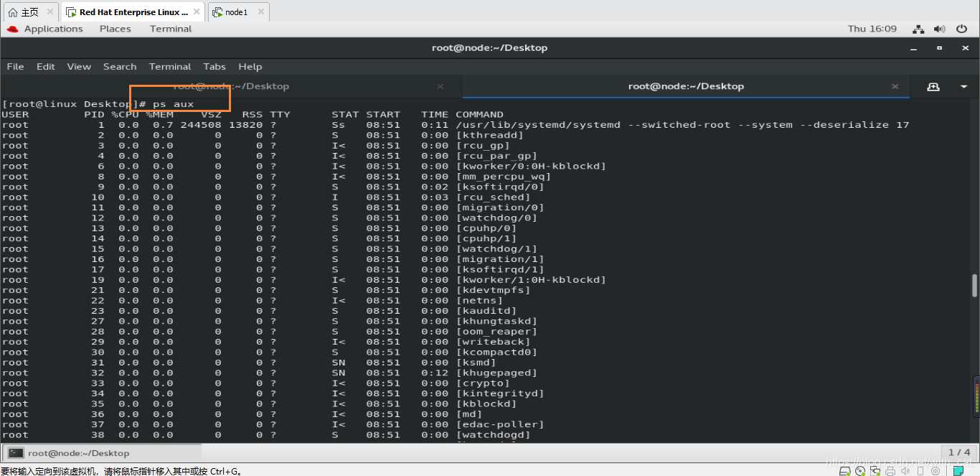Click the 'ps aux' command text

pyautogui.click(x=173, y=104)
